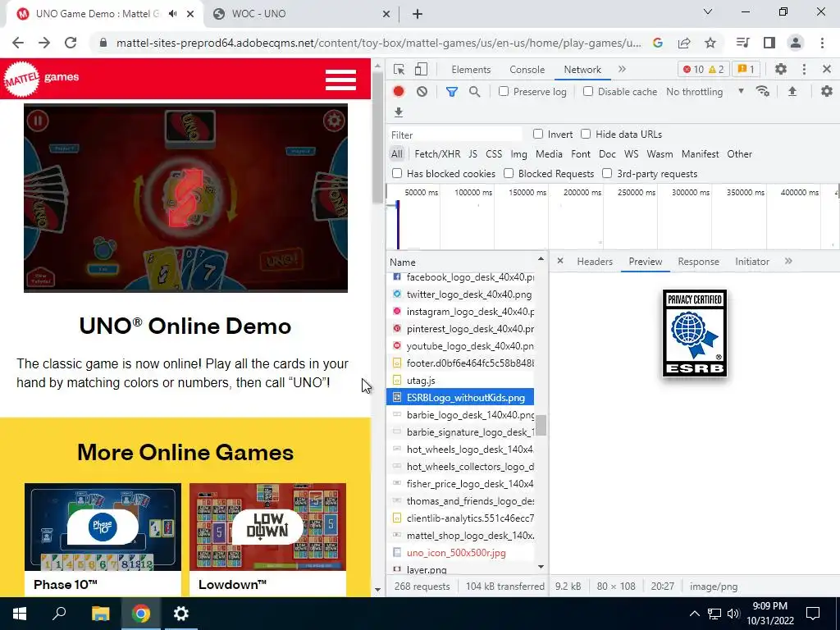Enable Disable cache checkbox
This screenshot has width=840, height=630.
click(588, 91)
